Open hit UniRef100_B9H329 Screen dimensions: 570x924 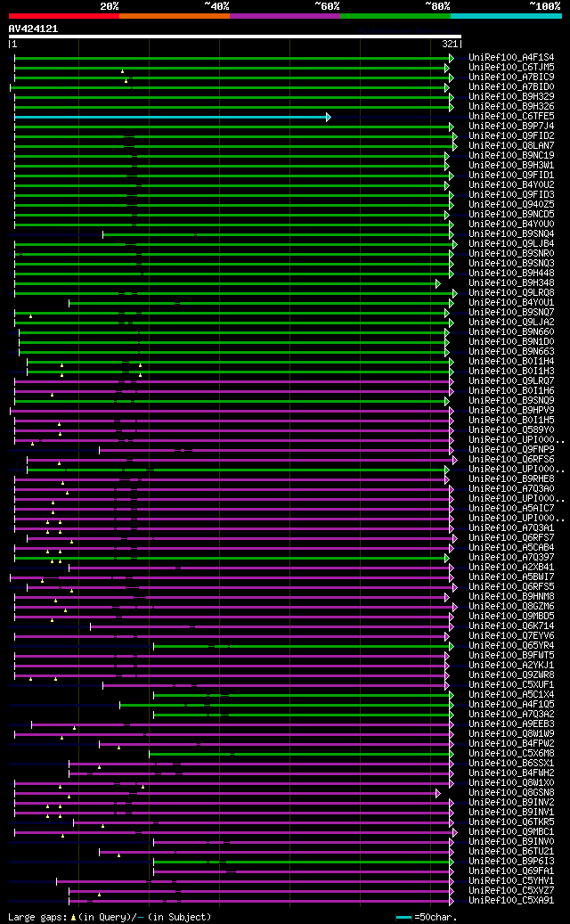pos(511,96)
